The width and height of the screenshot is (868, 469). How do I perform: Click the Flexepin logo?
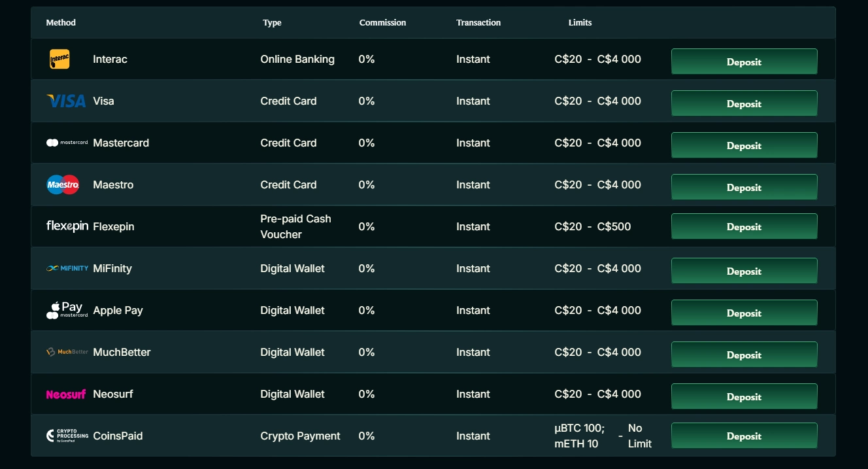pyautogui.click(x=66, y=226)
